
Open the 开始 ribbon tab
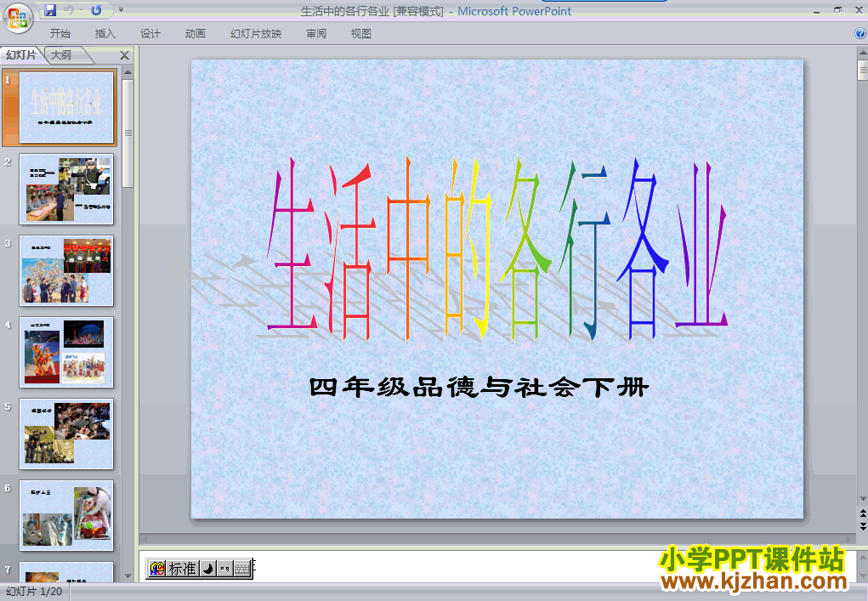[60, 34]
